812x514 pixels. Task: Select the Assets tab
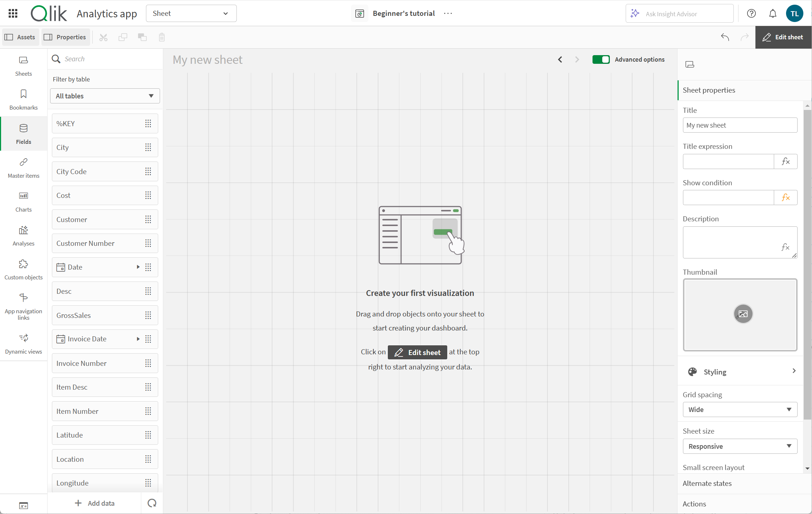point(19,37)
